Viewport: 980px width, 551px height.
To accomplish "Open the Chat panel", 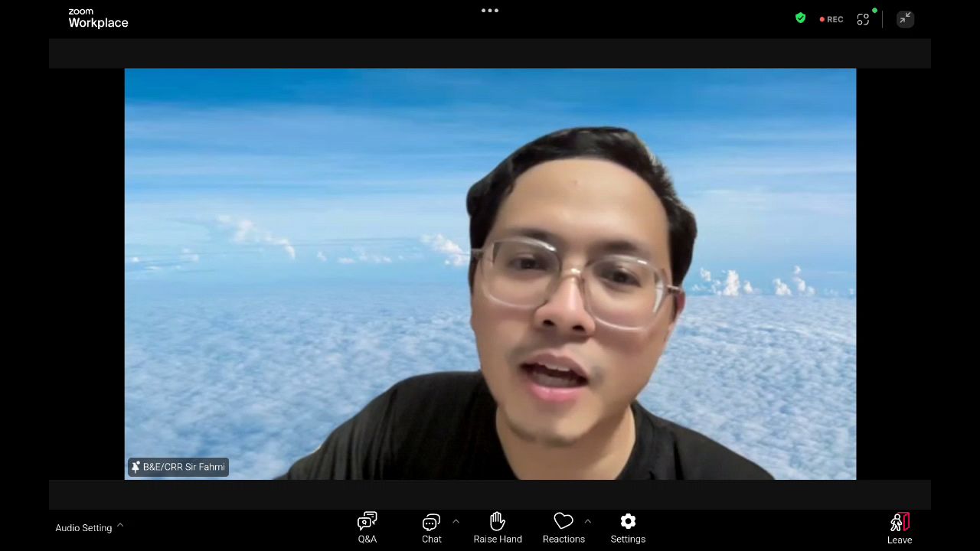I will coord(432,528).
